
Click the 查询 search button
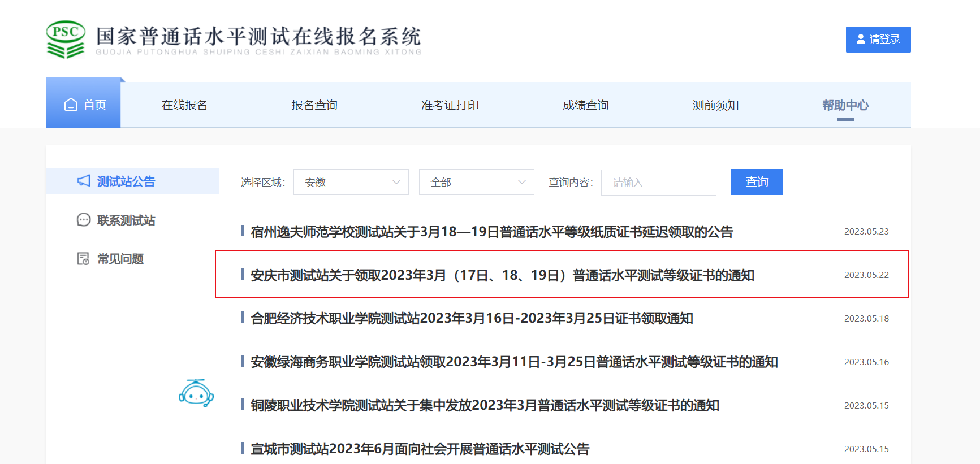point(757,182)
